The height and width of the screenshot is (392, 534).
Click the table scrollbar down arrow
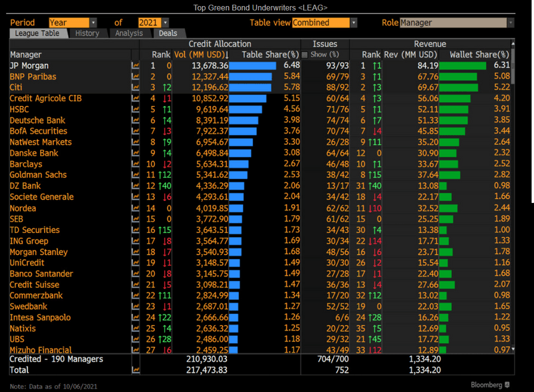(x=513, y=349)
